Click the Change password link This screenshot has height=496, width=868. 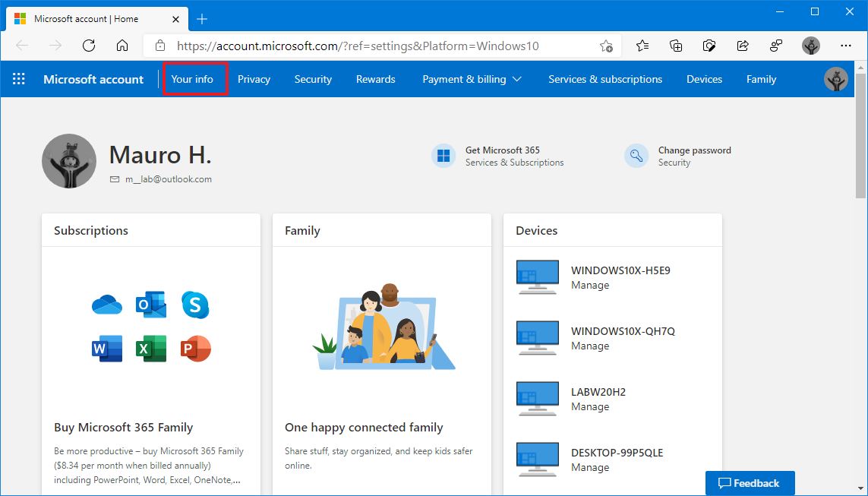[694, 150]
